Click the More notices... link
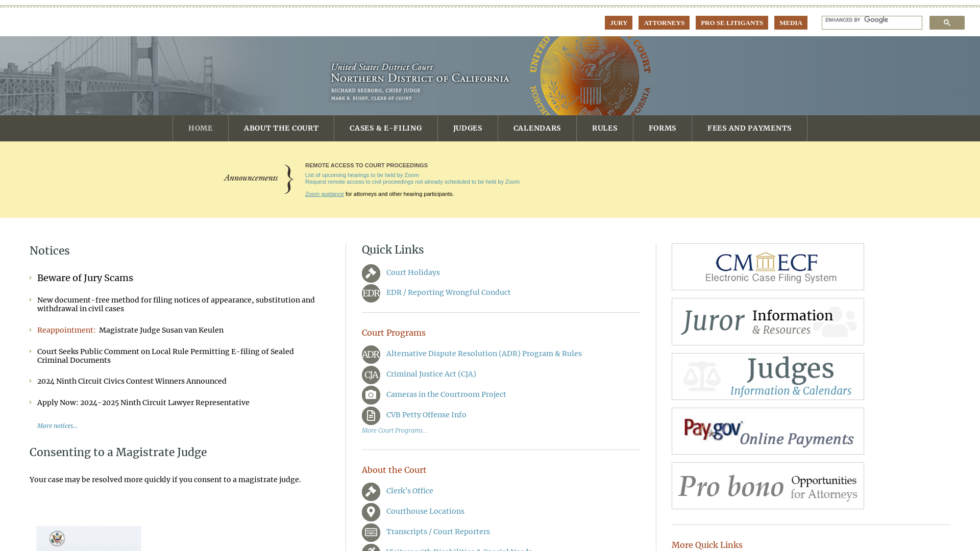 pyautogui.click(x=57, y=426)
